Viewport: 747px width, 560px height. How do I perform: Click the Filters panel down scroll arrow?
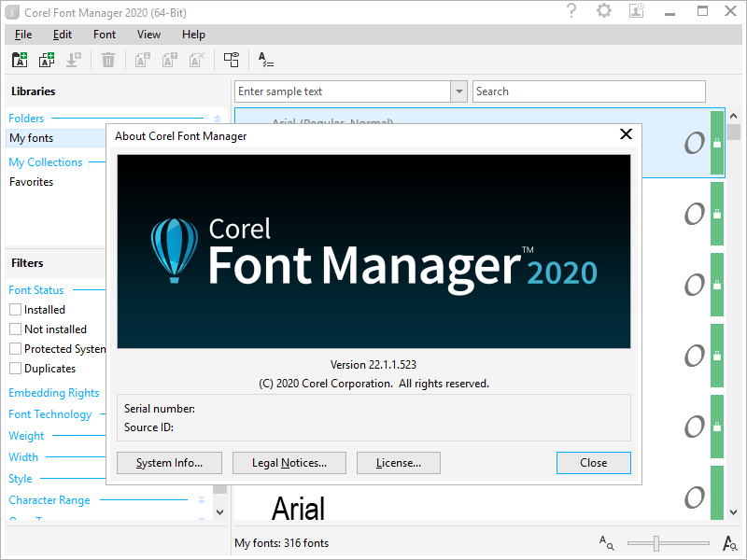[x=219, y=512]
